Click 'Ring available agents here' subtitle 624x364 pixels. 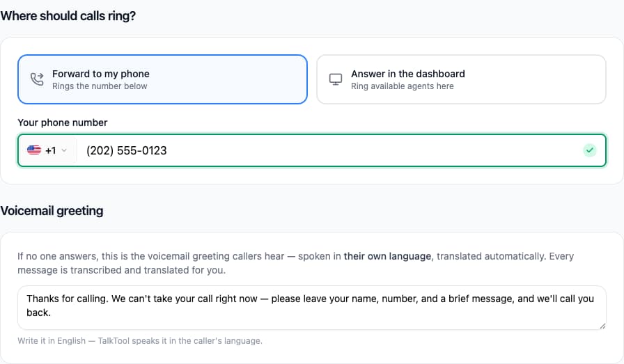tap(402, 86)
